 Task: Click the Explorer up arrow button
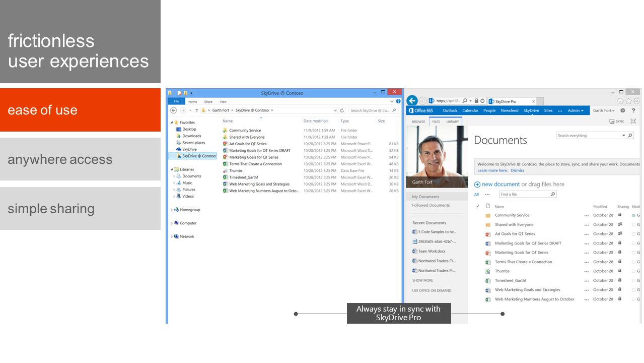196,110
